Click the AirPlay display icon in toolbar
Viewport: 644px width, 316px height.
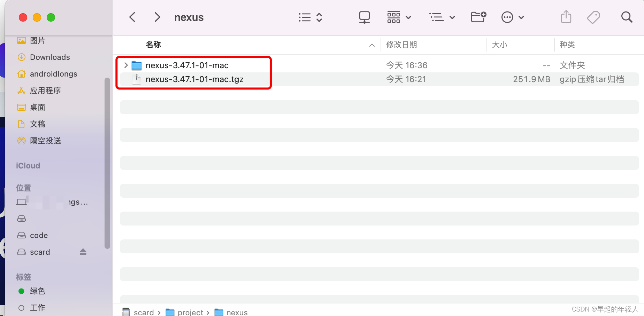tap(365, 17)
